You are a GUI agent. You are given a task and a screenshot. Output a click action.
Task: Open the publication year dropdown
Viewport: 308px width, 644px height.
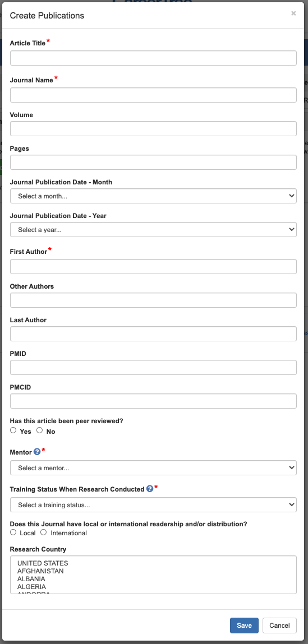pos(153,230)
